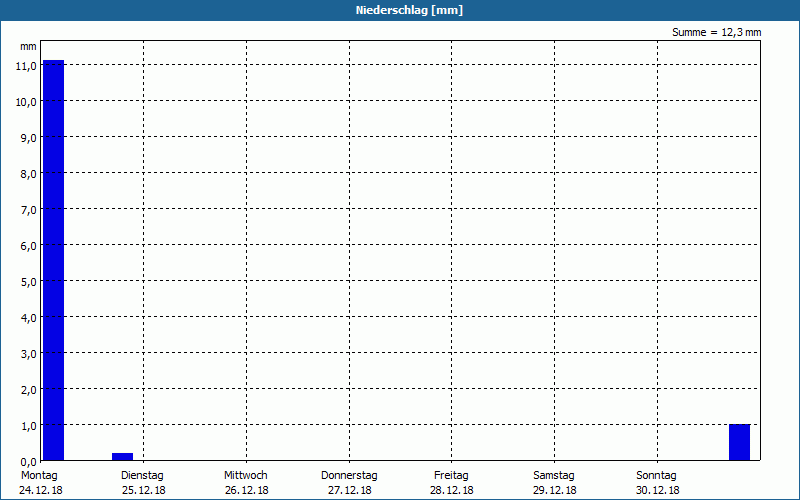This screenshot has height=500, width=800.
Task: Click the date label '30.12.18'
Action: click(658, 490)
